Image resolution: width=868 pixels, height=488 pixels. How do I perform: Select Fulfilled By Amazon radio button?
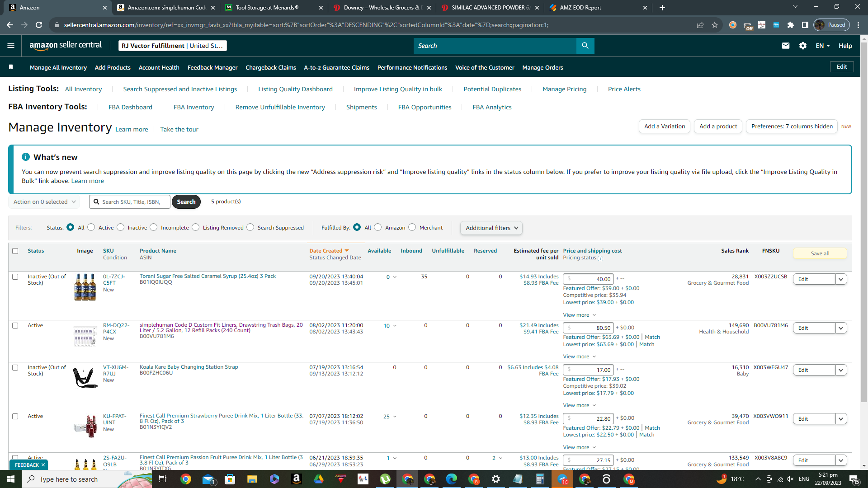coord(378,227)
